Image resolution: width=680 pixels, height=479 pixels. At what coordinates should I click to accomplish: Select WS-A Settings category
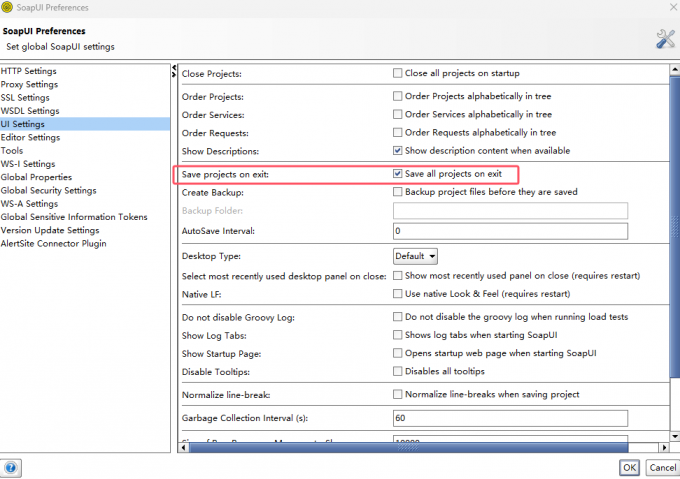coord(85,204)
